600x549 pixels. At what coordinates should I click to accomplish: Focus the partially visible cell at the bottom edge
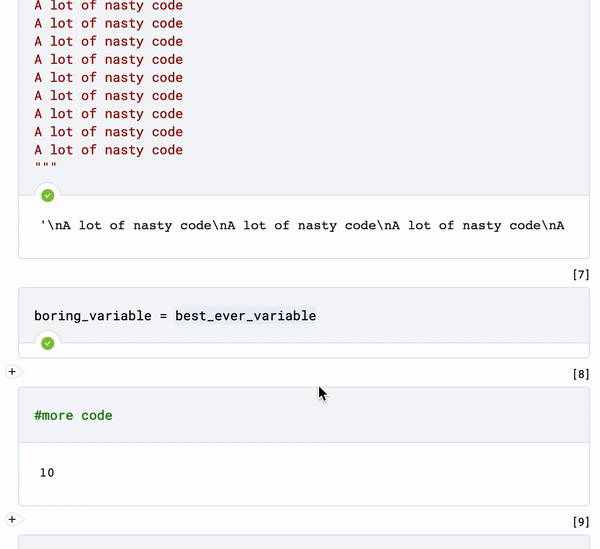pos(300,541)
